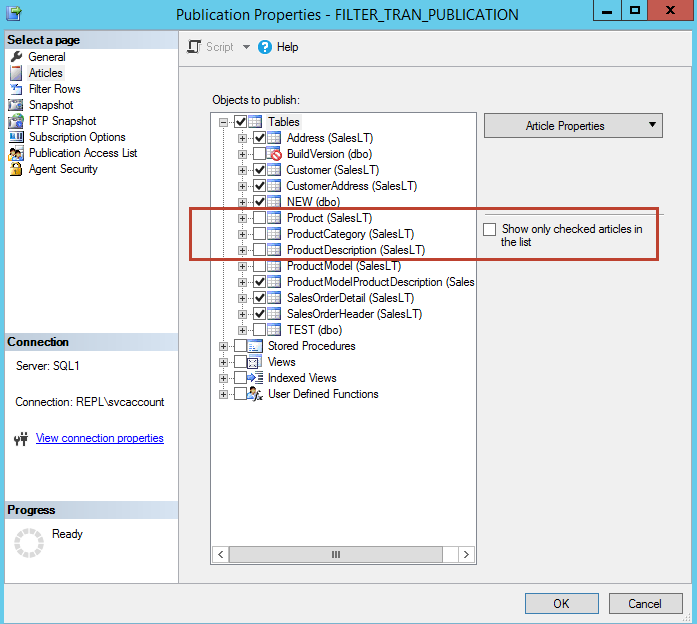
Task: Click the Agent Security icon
Action: (x=16, y=169)
